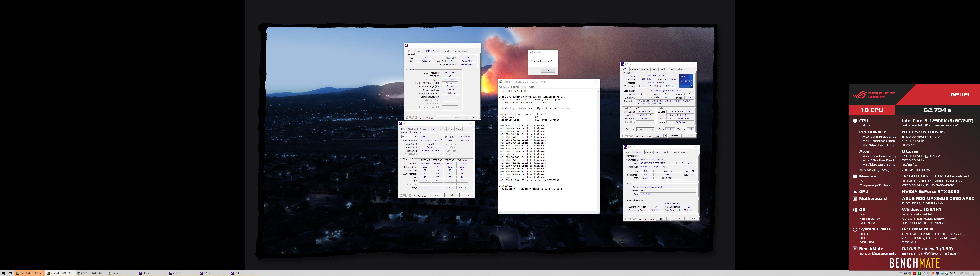
Task: Switch to BenchMate 0.10.9 Preview taskbar item
Action: pos(30,273)
